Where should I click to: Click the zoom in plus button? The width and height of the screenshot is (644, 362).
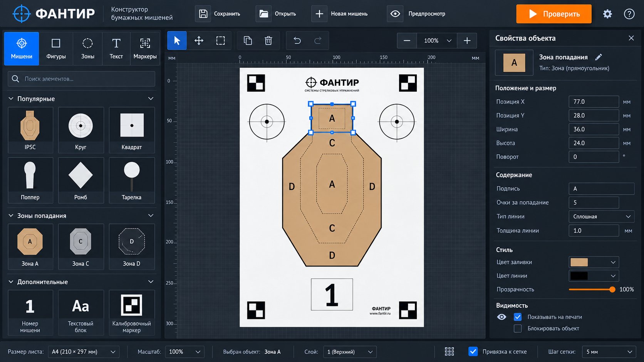pos(467,41)
